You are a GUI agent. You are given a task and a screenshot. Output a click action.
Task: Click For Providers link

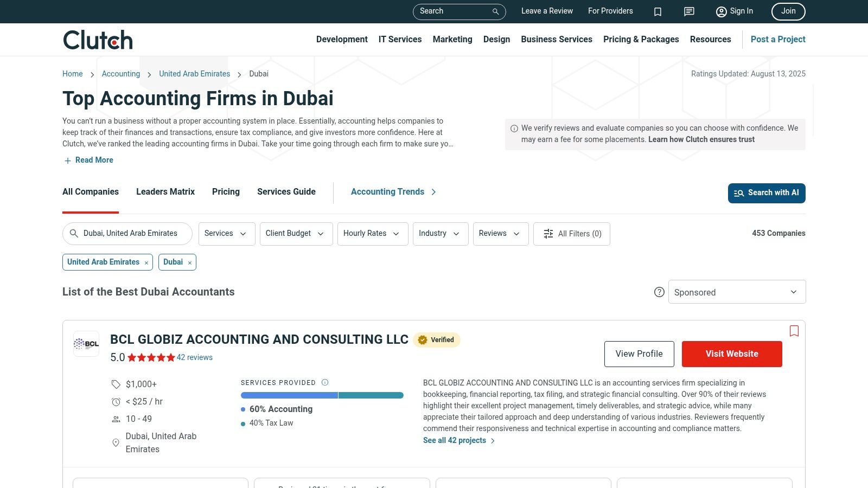click(x=610, y=11)
